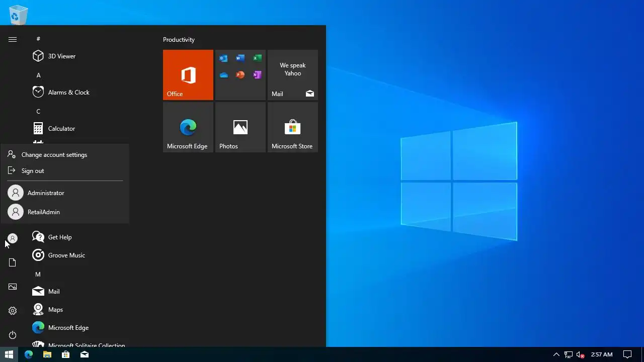This screenshot has width=644, height=362.
Task: Open Settings gear in Start sidebar
Action: coord(13,311)
